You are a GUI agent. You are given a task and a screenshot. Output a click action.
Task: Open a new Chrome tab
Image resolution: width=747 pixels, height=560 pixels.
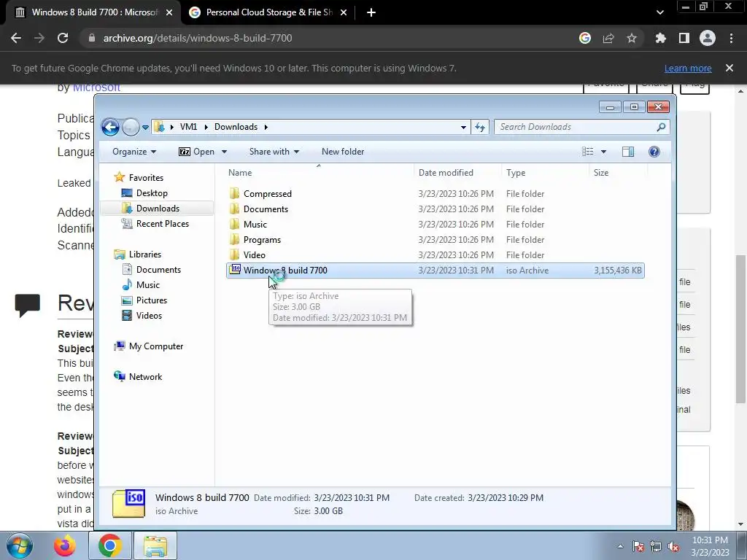click(x=371, y=12)
